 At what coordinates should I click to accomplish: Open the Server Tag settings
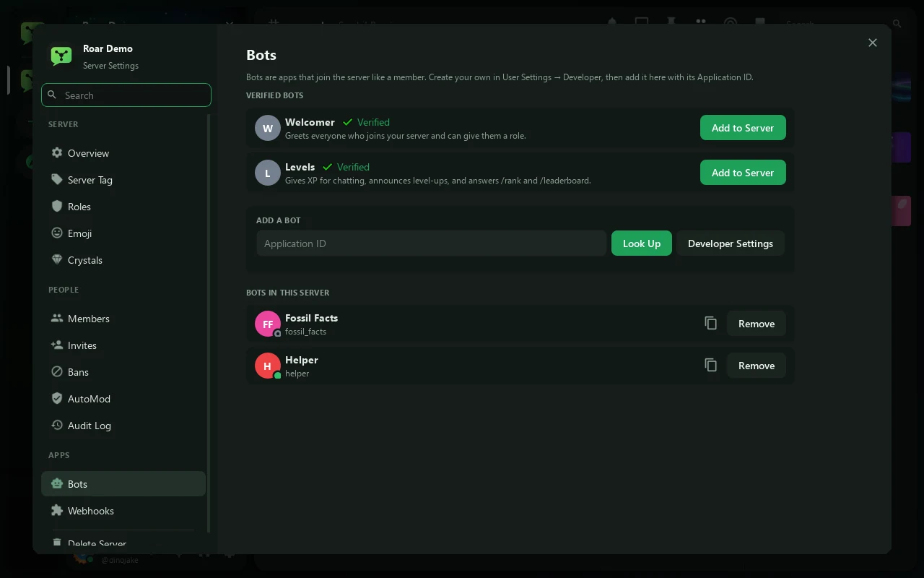[x=123, y=180]
